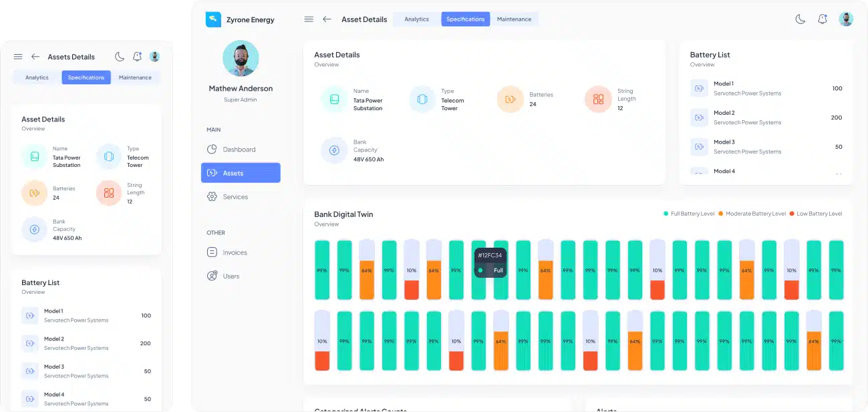The image size is (868, 412).
Task: Select Services in the sidebar
Action: pos(235,197)
